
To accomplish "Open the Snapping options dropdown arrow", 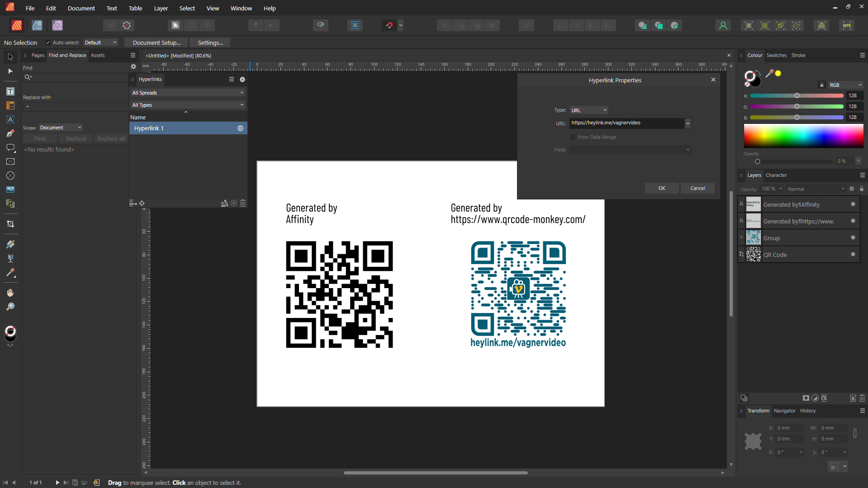I will (x=401, y=25).
